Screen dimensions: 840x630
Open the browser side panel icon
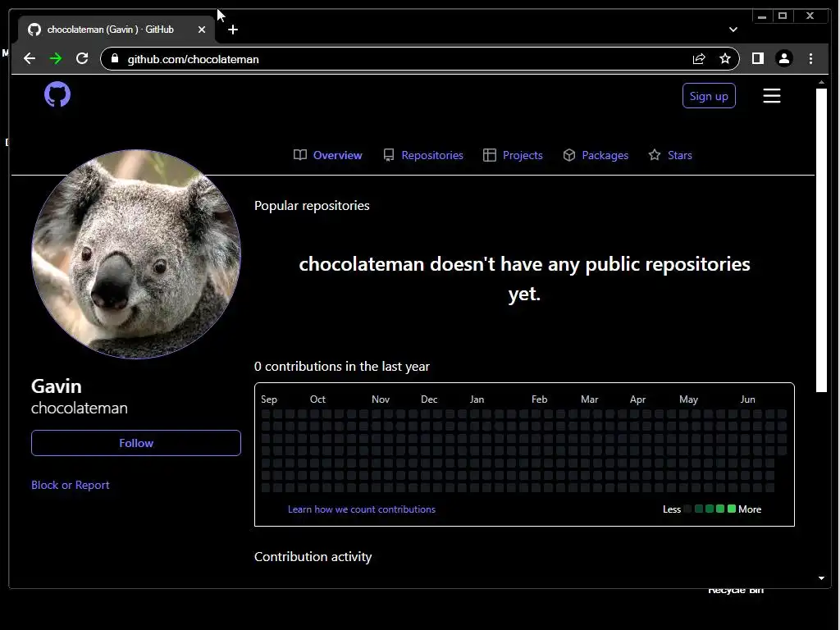(x=757, y=58)
